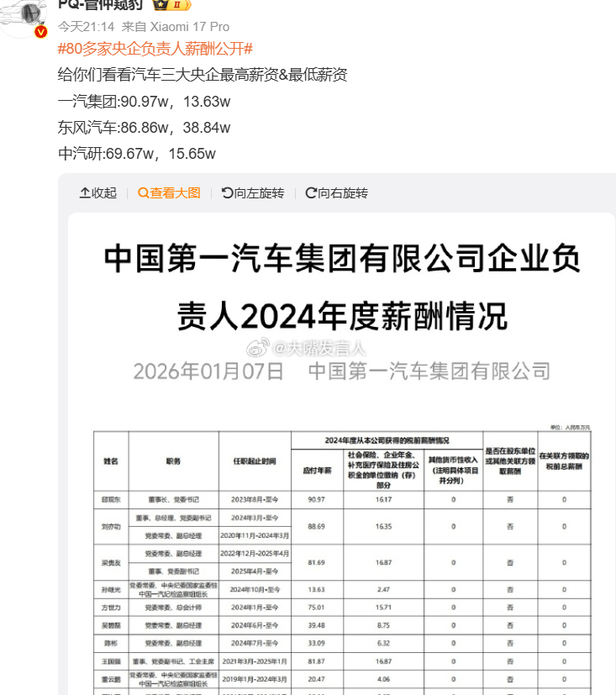Click the post intro line about 汽车三大央企
616x695 pixels.
point(203,75)
